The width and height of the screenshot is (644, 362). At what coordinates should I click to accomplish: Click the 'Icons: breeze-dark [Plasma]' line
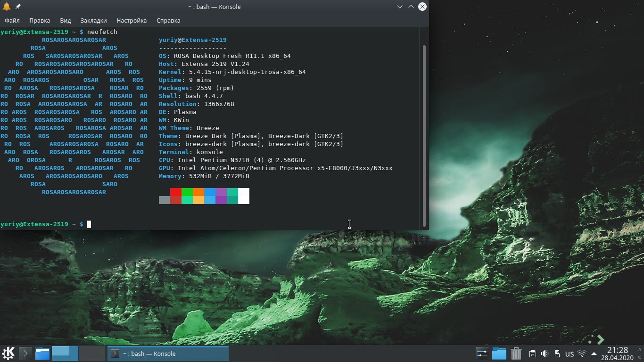point(251,144)
